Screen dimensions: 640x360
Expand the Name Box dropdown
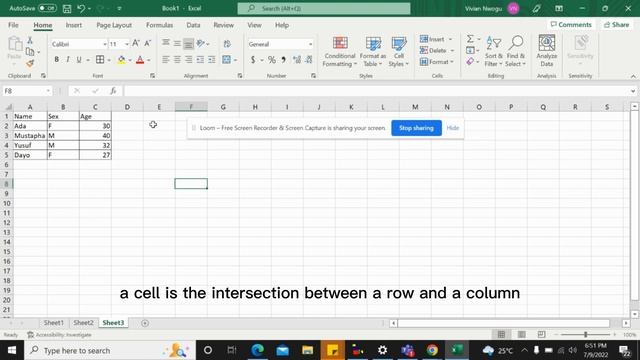pyautogui.click(x=48, y=91)
